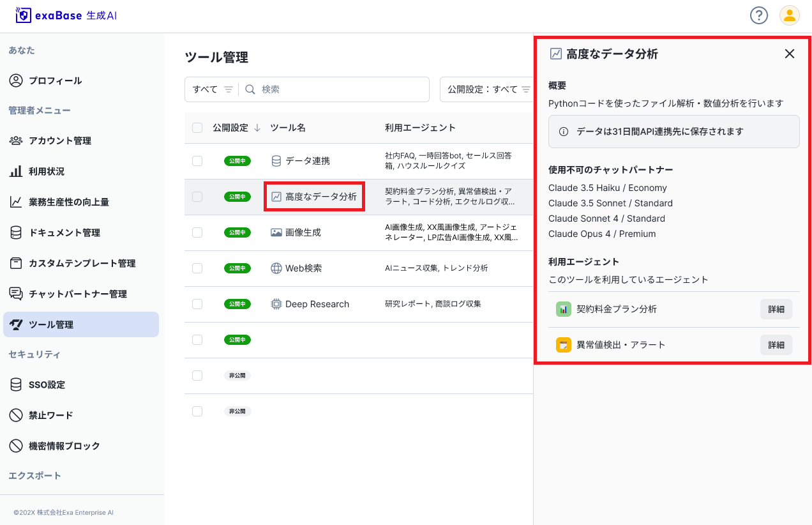Open the すべて filter dropdown
Viewport: 812px width, 525px height.
pos(213,89)
